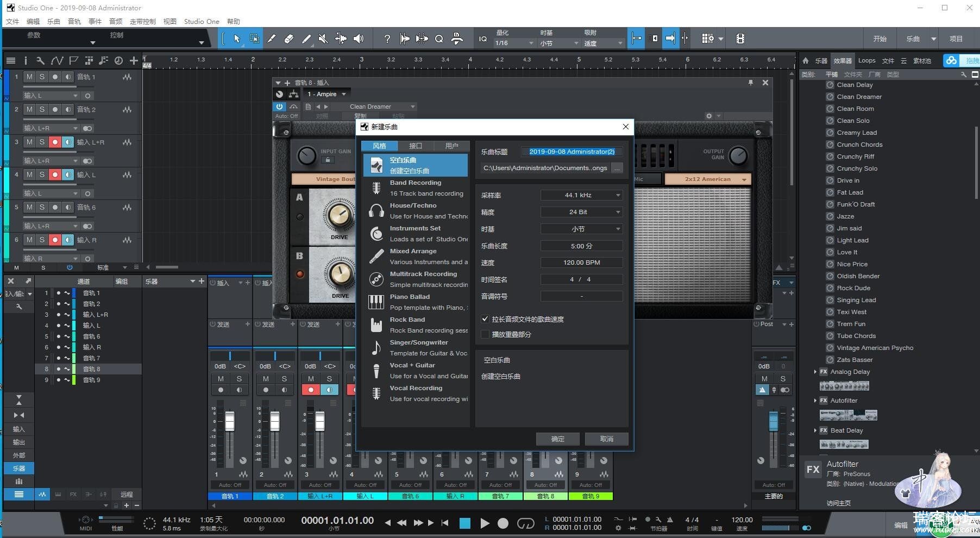The height and width of the screenshot is (538, 980).
Task: Open sample rate 44.1 kHz dropdown
Action: [581, 195]
